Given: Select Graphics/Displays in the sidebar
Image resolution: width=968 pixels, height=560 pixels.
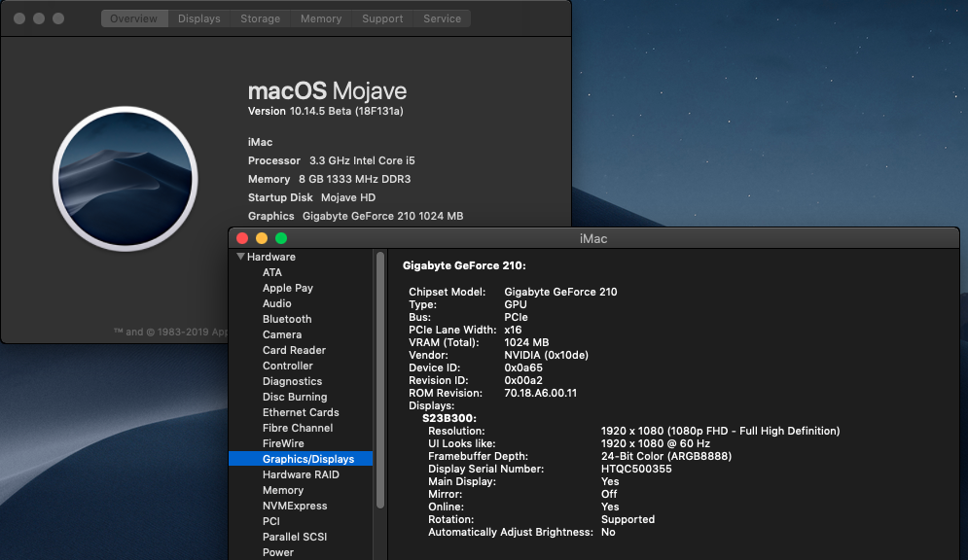Looking at the screenshot, I should pyautogui.click(x=301, y=459).
